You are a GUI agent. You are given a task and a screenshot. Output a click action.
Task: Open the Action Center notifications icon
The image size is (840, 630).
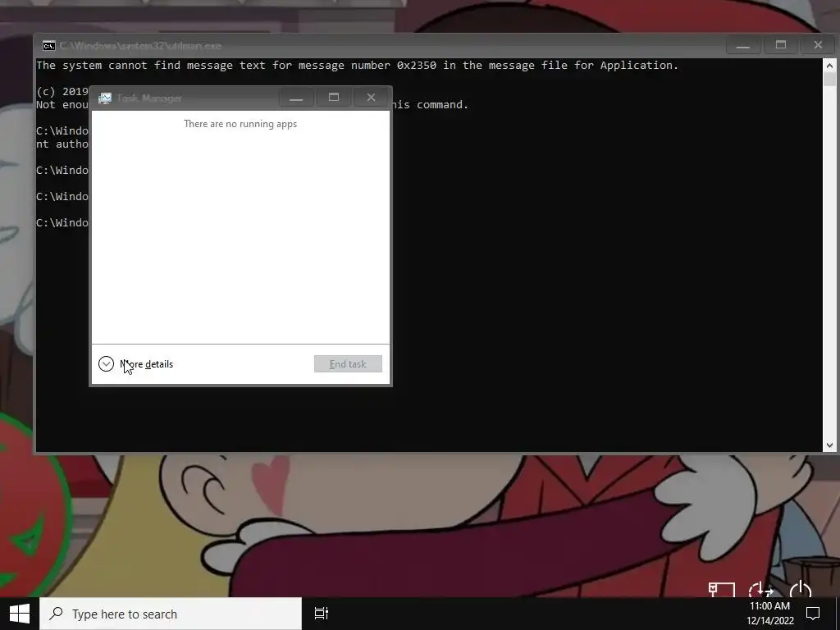813,614
